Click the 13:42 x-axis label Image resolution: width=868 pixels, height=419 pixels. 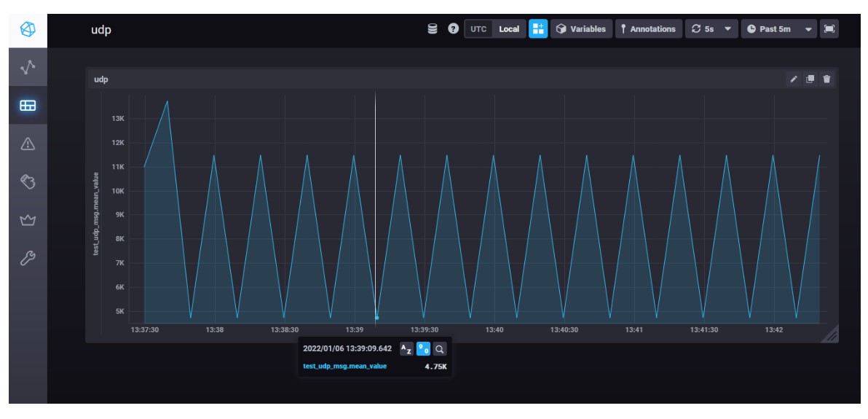pyautogui.click(x=774, y=330)
